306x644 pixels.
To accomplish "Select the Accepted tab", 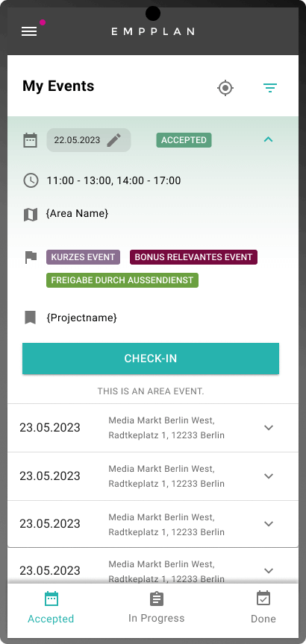I will coord(51,607).
